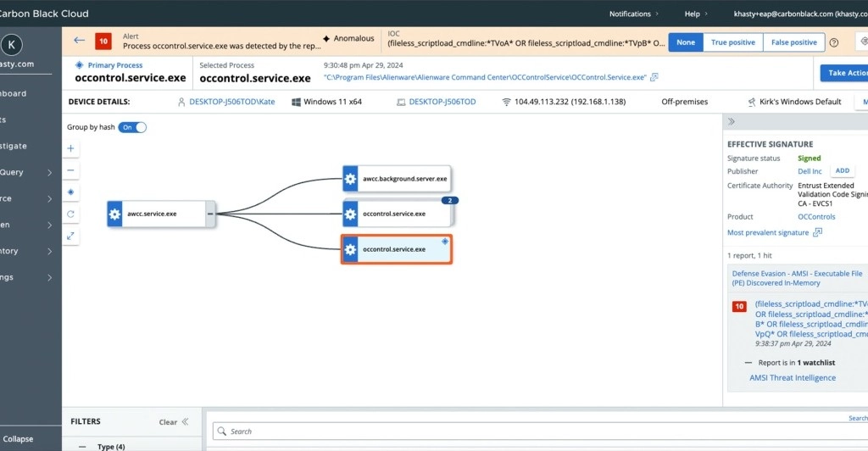
Task: Open the DESKTOP-J506TOD device link
Action: pos(442,102)
